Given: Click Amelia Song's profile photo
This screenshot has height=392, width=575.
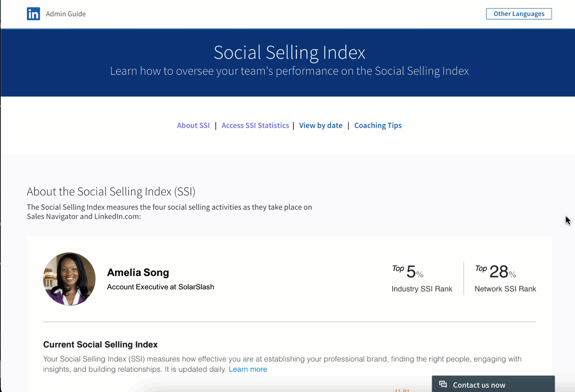Looking at the screenshot, I should (x=69, y=279).
